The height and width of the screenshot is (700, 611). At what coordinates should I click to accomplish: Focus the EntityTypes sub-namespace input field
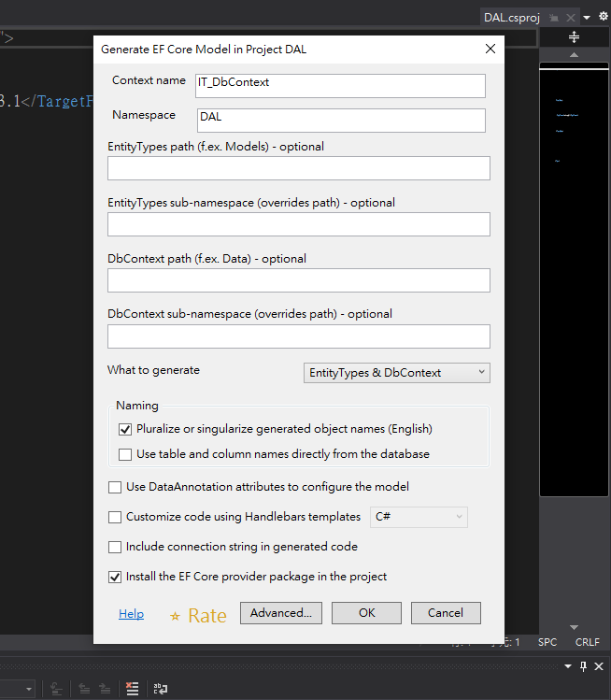(299, 224)
